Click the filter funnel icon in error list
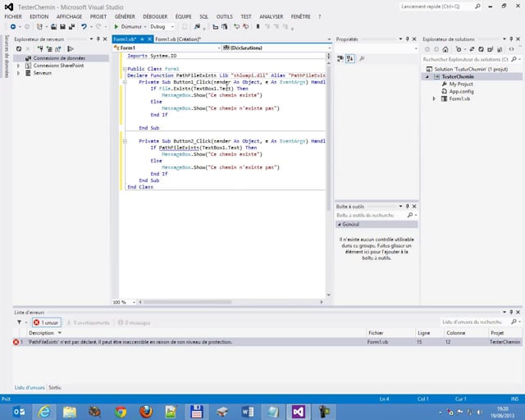Image resolution: width=525 pixels, height=420 pixels. click(x=20, y=322)
